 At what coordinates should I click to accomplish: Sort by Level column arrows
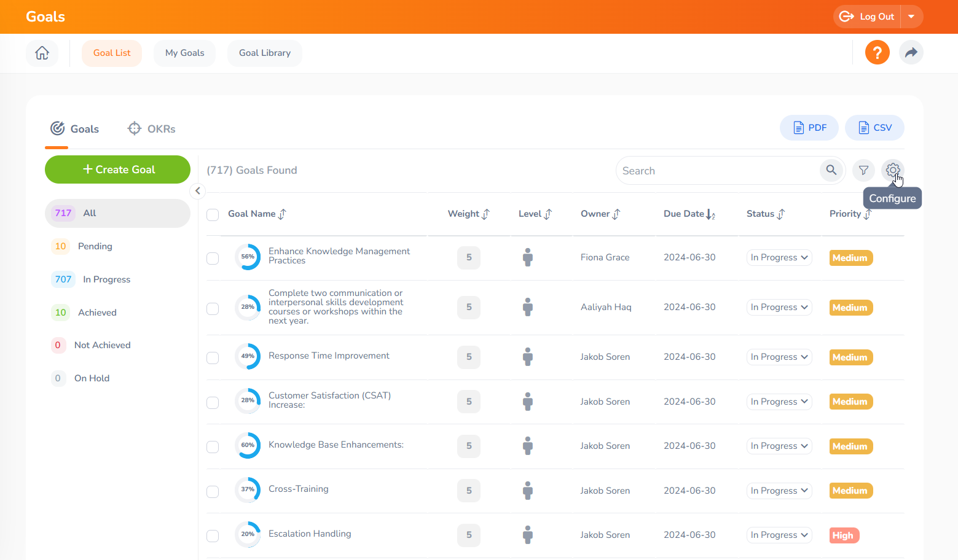click(548, 214)
